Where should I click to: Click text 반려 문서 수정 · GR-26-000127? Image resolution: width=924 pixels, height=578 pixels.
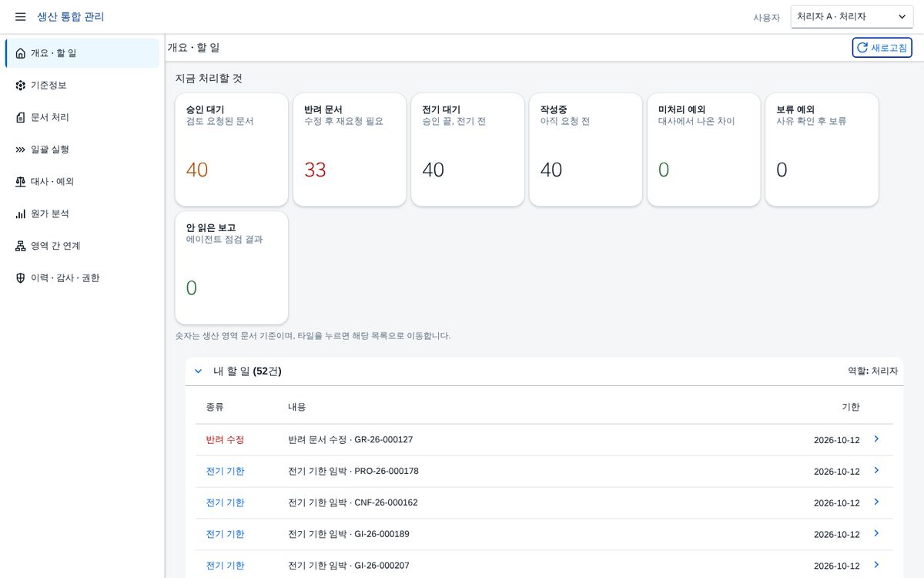point(350,439)
